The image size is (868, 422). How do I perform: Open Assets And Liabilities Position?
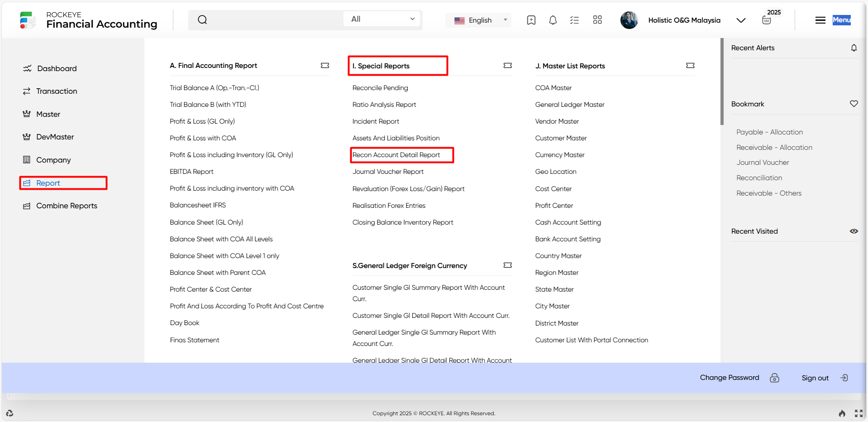(x=396, y=138)
